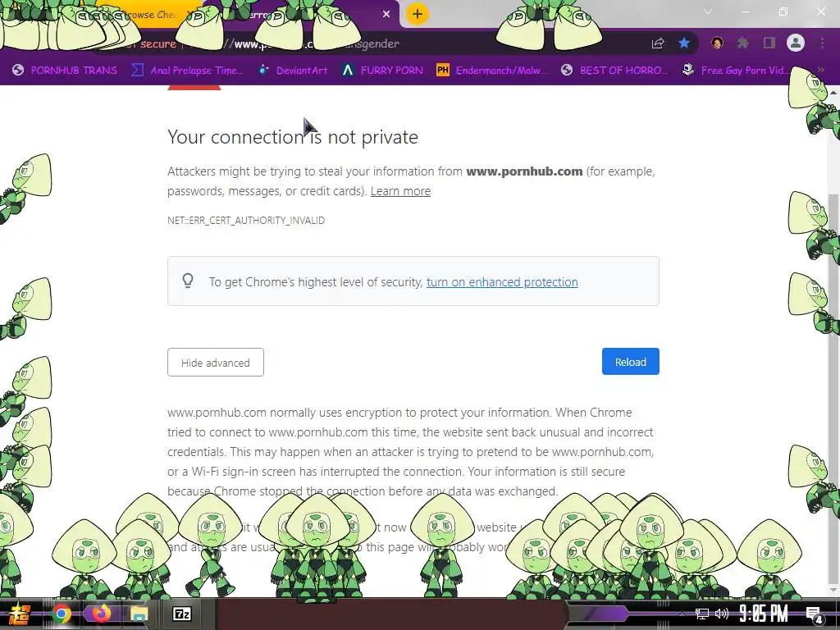Open the 7-Zip taskbar icon
This screenshot has width=840, height=630.
tap(181, 614)
